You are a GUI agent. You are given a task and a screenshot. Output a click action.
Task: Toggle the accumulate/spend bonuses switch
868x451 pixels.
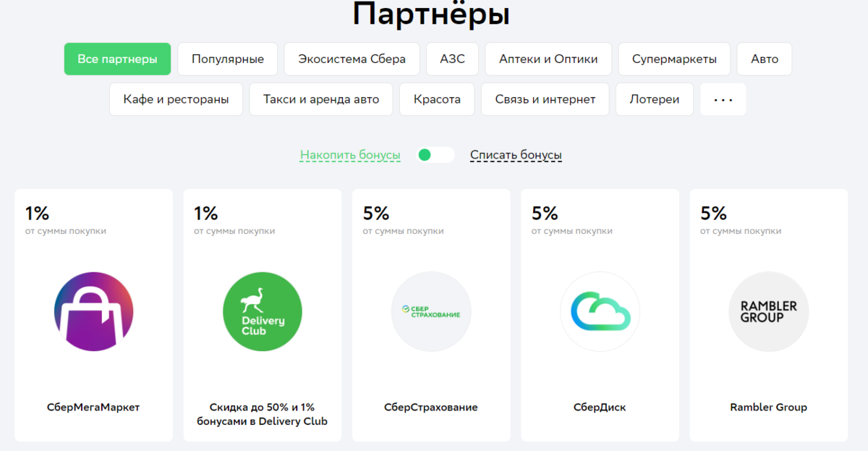click(x=435, y=155)
